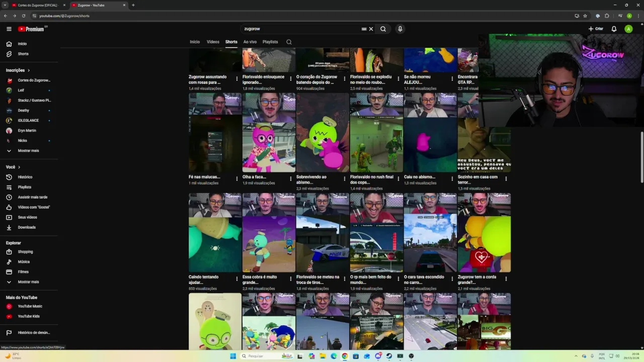The image size is (644, 362).
Task: Click the YouTube Premium logo
Action: (32, 29)
